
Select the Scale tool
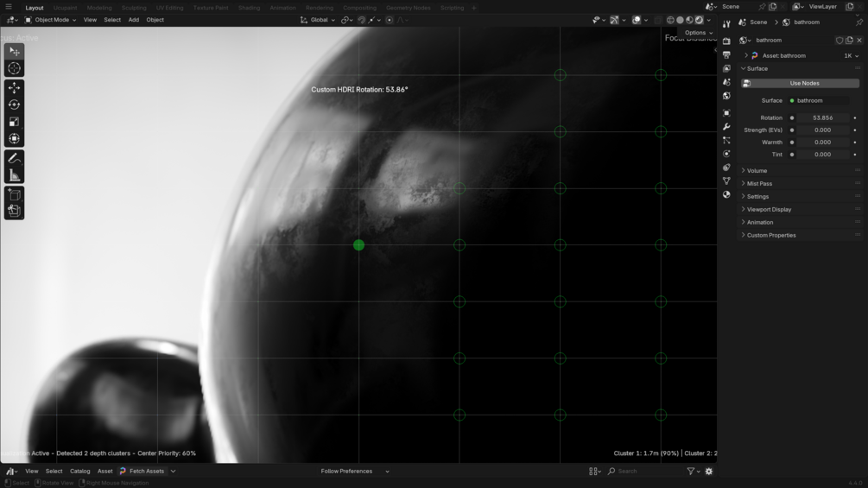pos(15,122)
